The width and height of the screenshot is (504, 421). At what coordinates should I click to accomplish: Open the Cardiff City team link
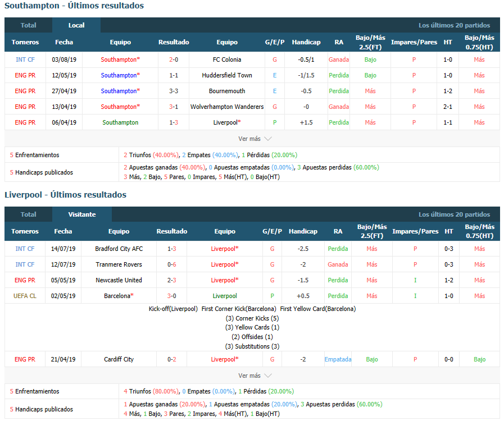tap(119, 359)
